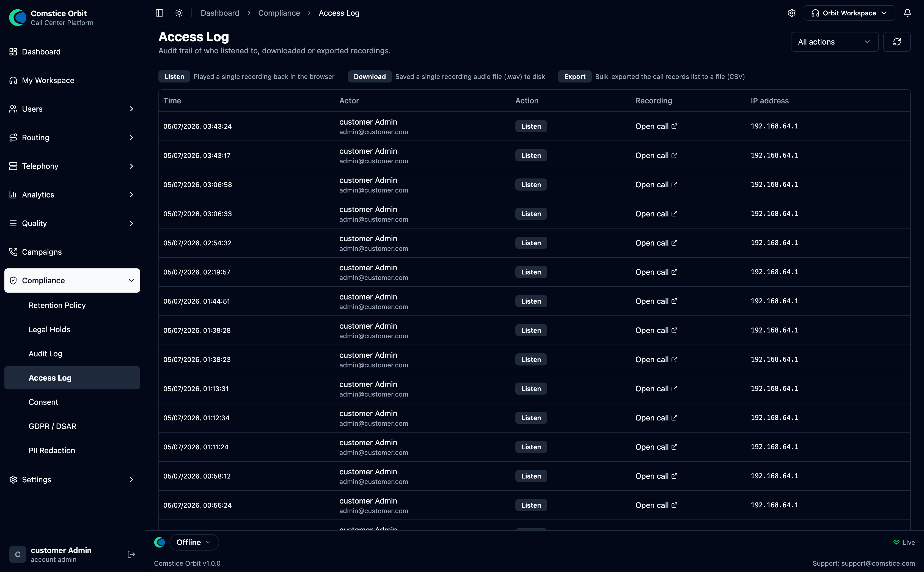Click IP address in 01:38:28 row
924x572 pixels.
[774, 330]
